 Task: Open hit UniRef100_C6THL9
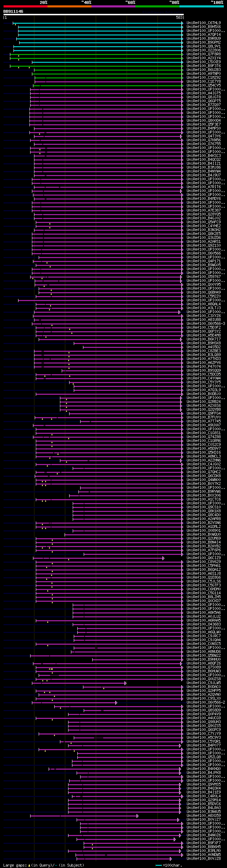coord(204,23)
